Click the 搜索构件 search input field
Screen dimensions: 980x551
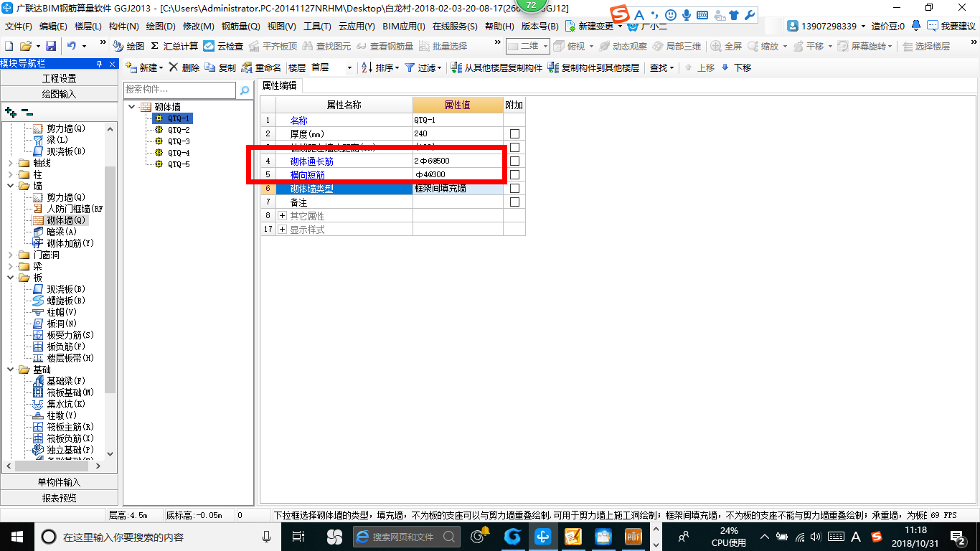[x=179, y=90]
